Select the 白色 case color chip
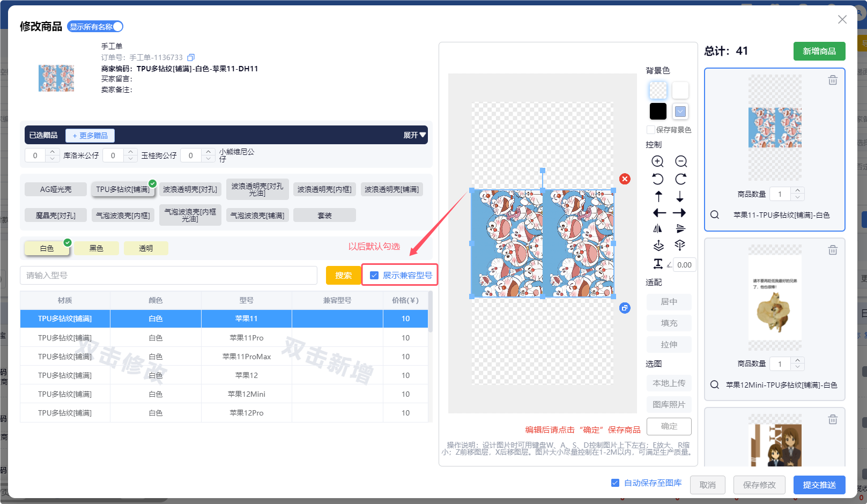The width and height of the screenshot is (867, 504). (47, 248)
